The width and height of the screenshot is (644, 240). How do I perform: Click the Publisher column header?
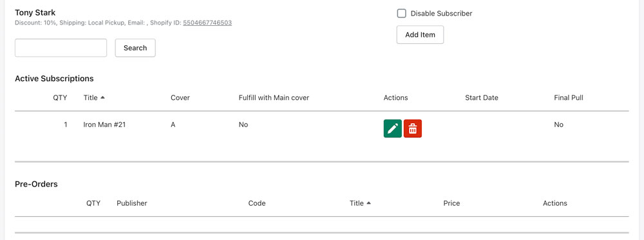(132, 203)
